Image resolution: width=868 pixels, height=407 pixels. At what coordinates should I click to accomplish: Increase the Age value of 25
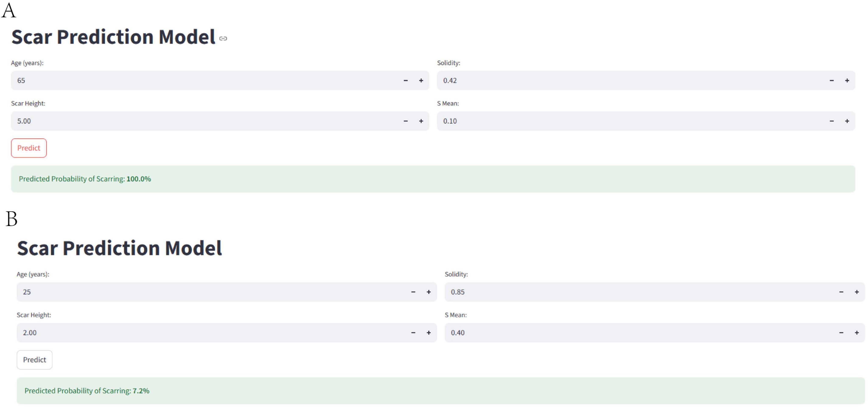click(429, 292)
